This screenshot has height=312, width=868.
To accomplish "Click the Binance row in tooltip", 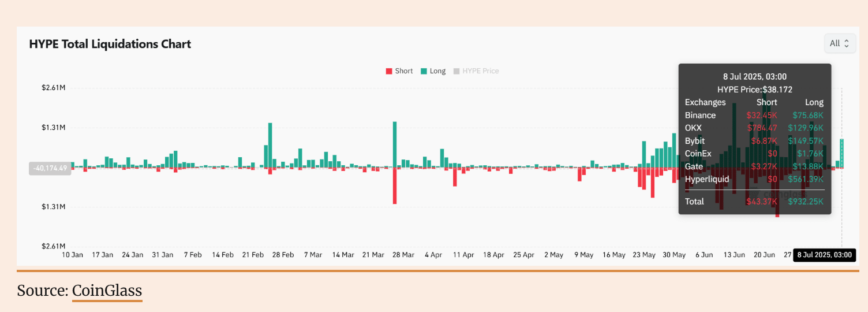I will click(x=754, y=115).
